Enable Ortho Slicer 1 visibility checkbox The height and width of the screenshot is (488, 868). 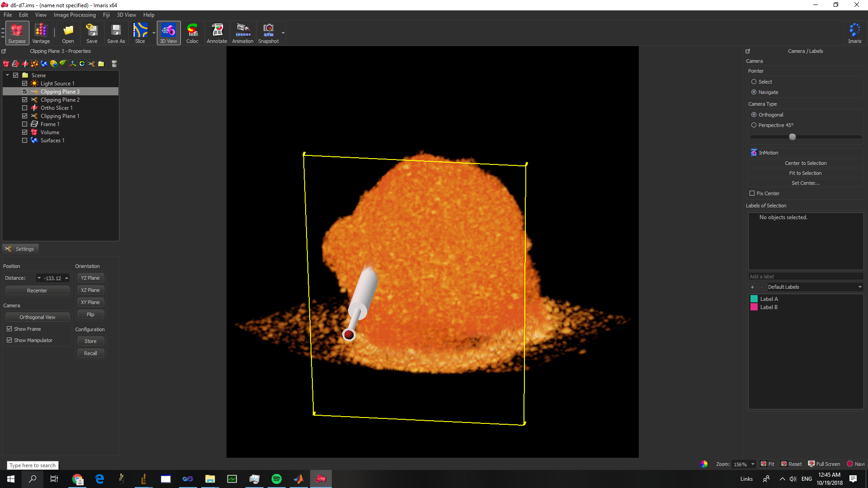coord(25,108)
